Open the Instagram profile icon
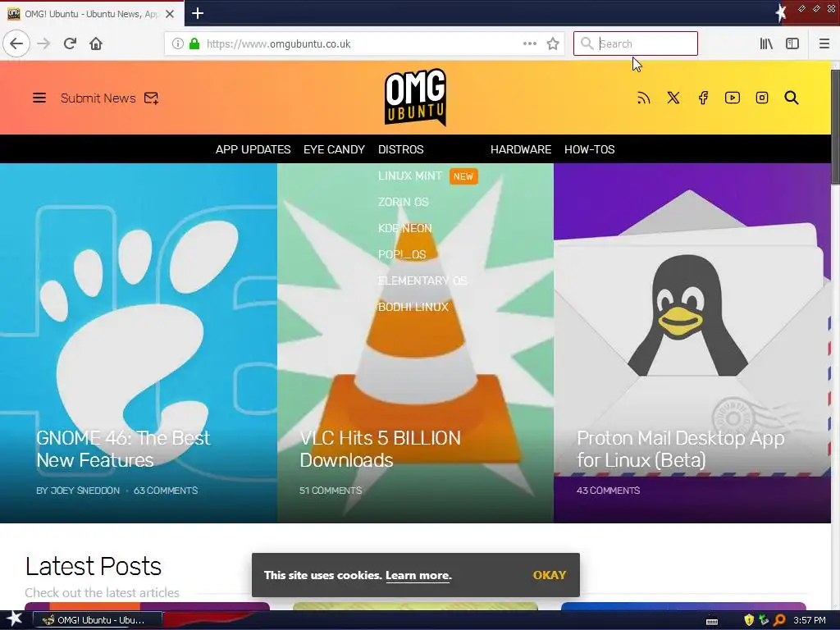The image size is (840, 630). (x=762, y=98)
